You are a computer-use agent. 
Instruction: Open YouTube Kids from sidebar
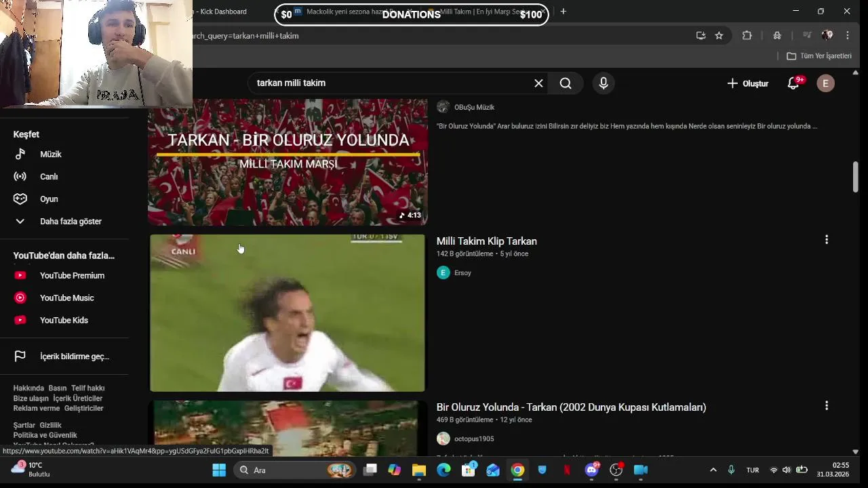(x=64, y=321)
